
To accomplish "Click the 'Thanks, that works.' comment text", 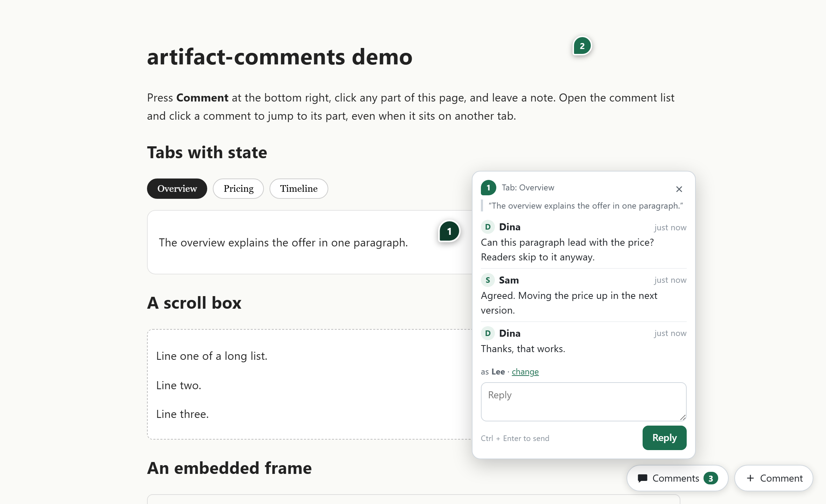I will point(523,349).
